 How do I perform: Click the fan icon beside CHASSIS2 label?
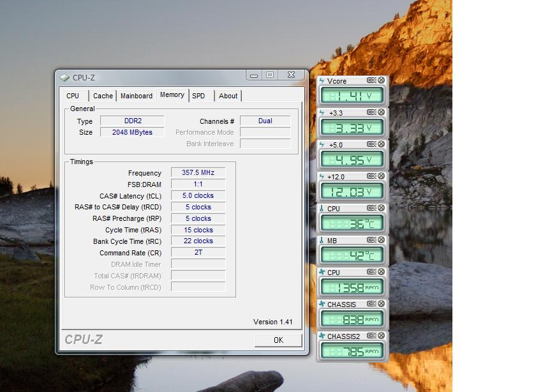[x=322, y=336]
